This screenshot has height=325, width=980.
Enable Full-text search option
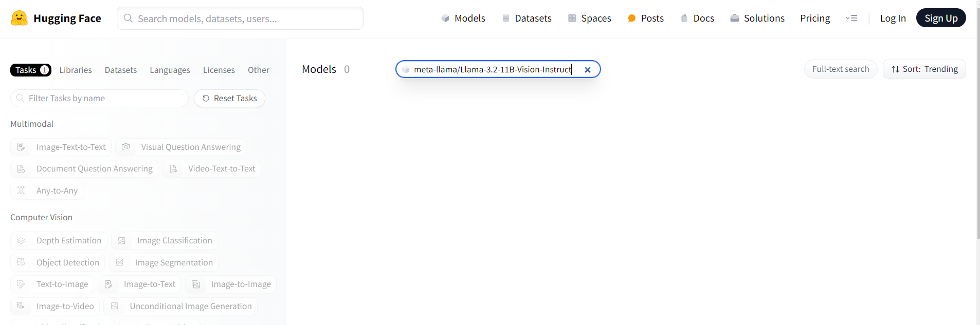coord(841,69)
